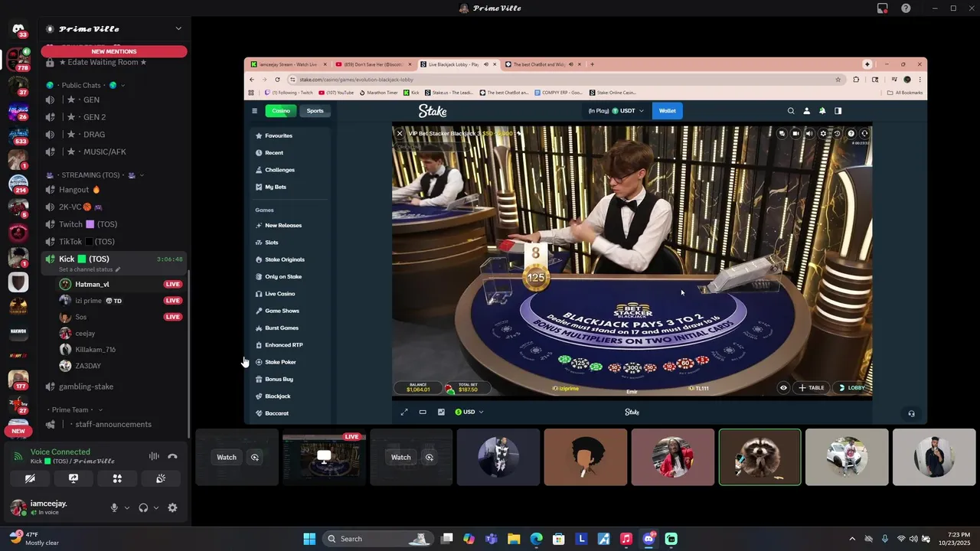Viewport: 980px width, 551px height.
Task: Join the GEN 2 voice channel
Action: coord(114,117)
